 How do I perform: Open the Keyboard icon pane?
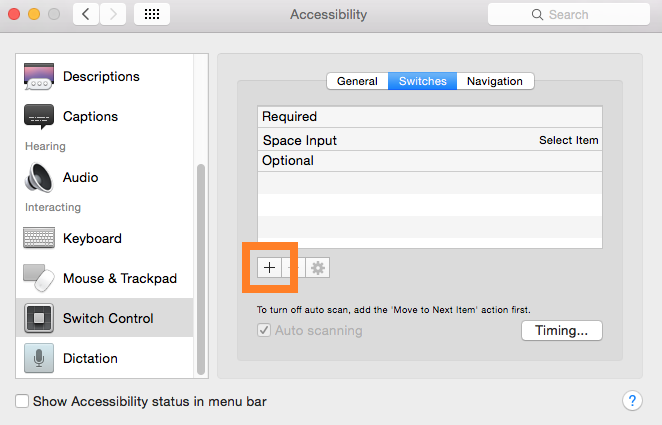[39, 239]
